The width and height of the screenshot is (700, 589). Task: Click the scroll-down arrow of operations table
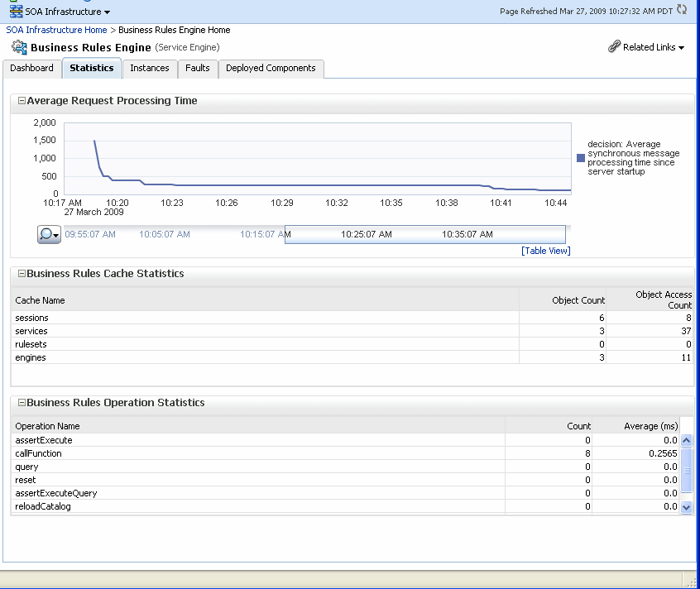[686, 507]
